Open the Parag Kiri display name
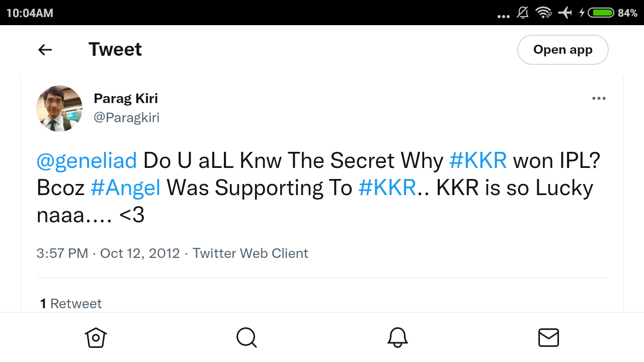 click(x=126, y=99)
